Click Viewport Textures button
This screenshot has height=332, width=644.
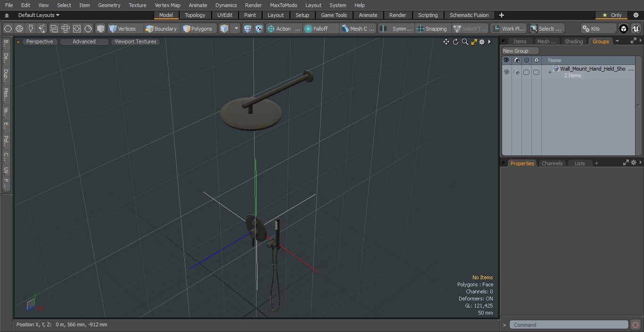click(135, 41)
